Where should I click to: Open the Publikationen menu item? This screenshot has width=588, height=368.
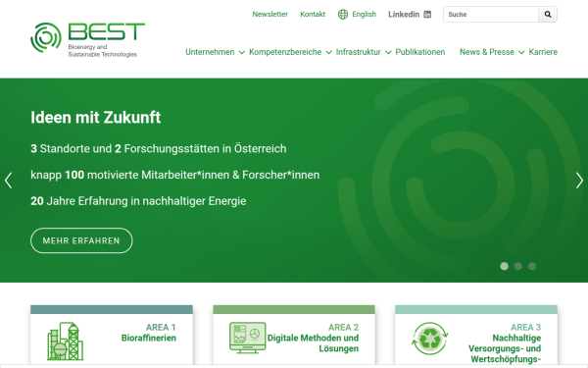(x=420, y=52)
